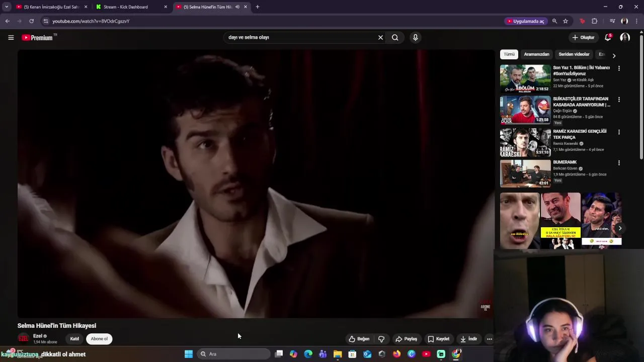Viewport: 644px width, 362px height.
Task: Download video with İndir
Action: tap(468, 339)
